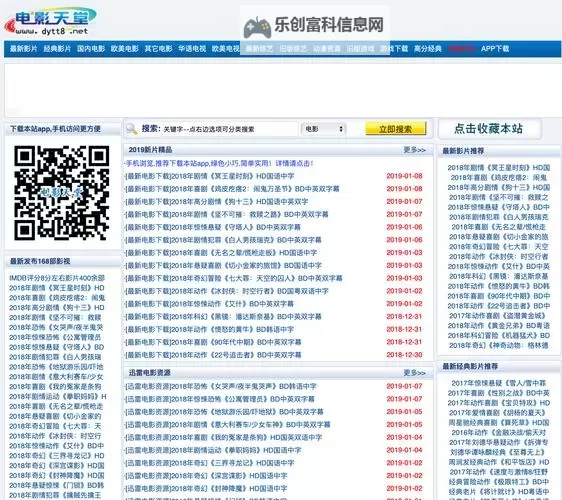Image resolution: width=562 pixels, height=500 pixels.
Task: Open left sidebar link 2018年悬疑惊悚《门锁》
Action: click(x=57, y=485)
